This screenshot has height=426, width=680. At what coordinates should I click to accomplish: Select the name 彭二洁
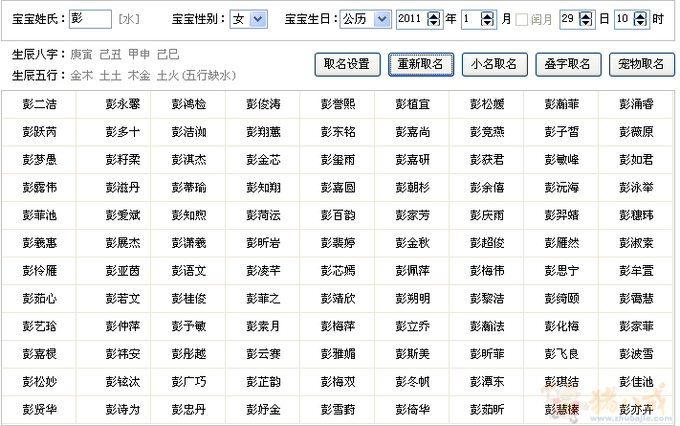[x=39, y=104]
